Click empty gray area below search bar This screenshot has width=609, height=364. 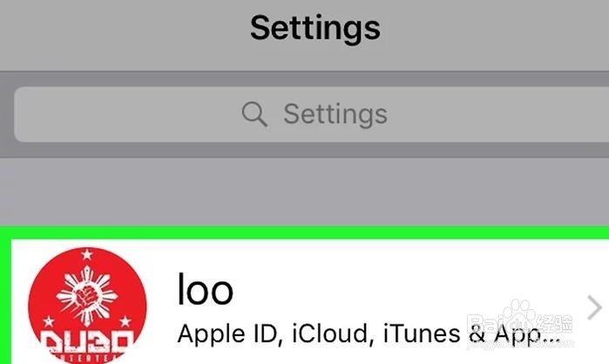coord(305,192)
